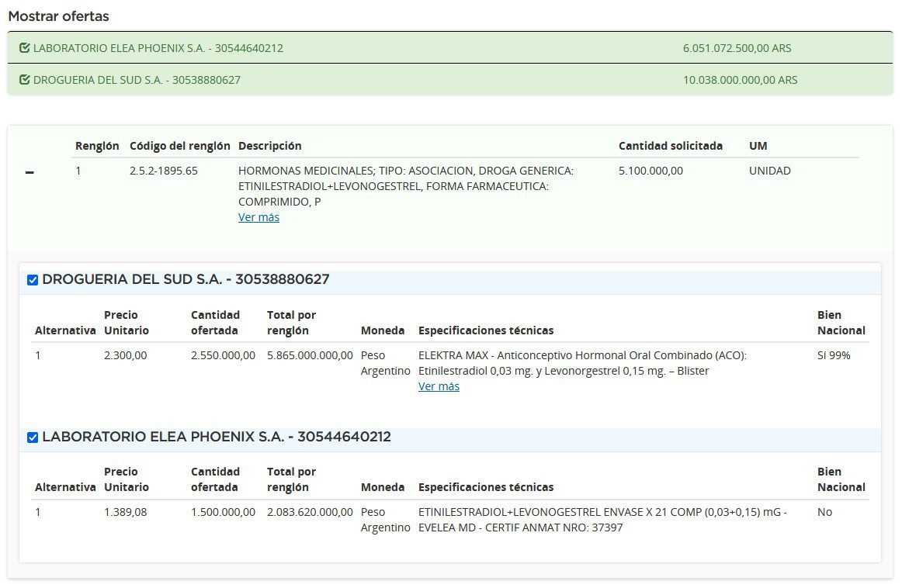Click the check icon beside DROGUERIA DEL SUD offer

[24, 80]
